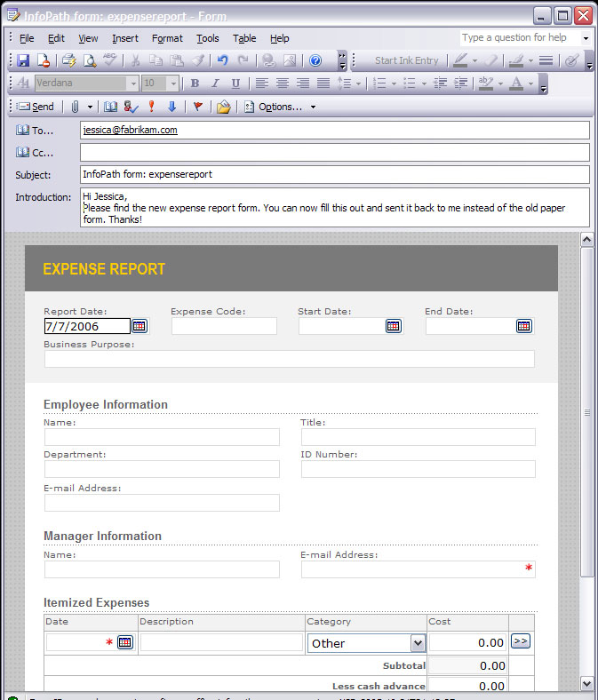This screenshot has height=700, width=598.
Task: Open the Start Date calendar picker
Action: point(393,326)
